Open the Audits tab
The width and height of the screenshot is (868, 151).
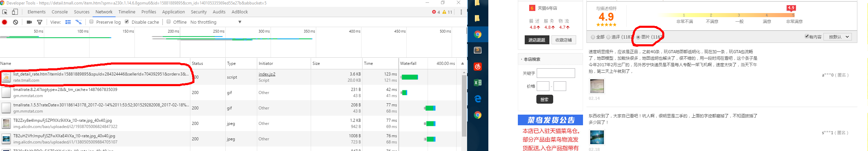pos(219,12)
